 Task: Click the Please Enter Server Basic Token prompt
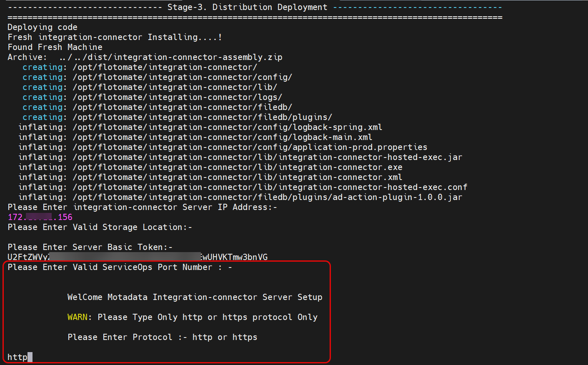point(90,247)
